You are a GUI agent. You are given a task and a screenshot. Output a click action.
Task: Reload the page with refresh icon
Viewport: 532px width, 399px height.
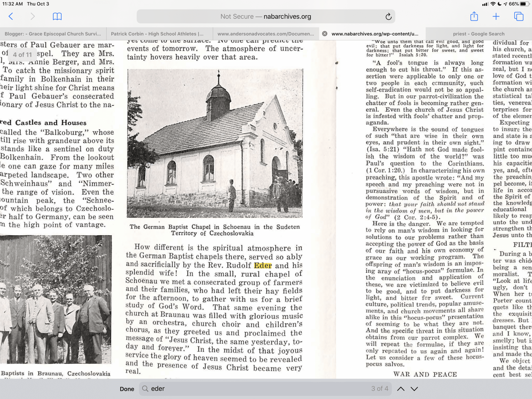pos(388,17)
